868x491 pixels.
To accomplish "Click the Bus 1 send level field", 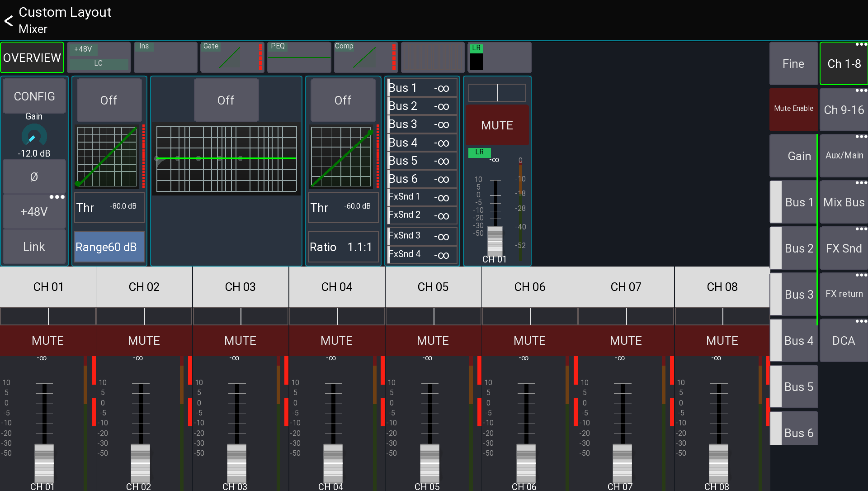I will click(x=421, y=87).
